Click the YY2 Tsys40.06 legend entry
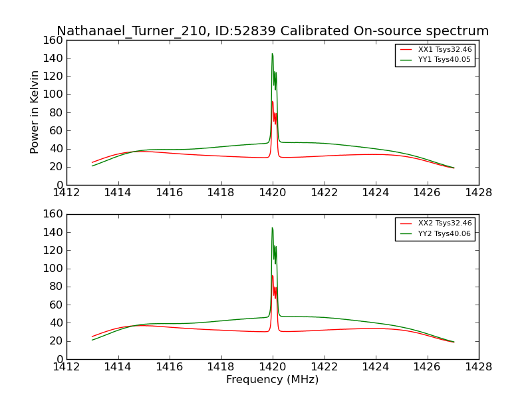532x399 pixels. tap(436, 234)
